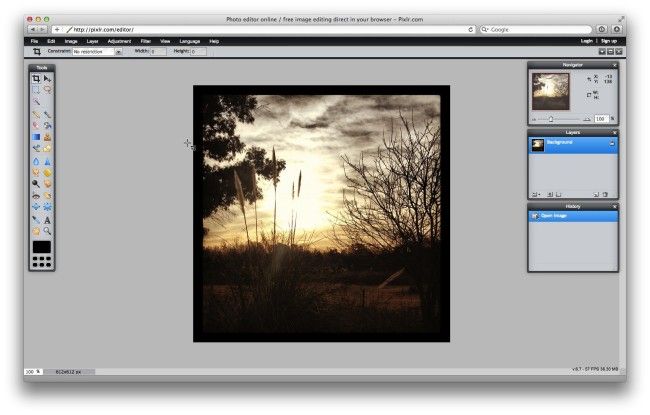Viewport: 650px width, 415px height.
Task: Open the Filter menu
Action: pos(146,41)
